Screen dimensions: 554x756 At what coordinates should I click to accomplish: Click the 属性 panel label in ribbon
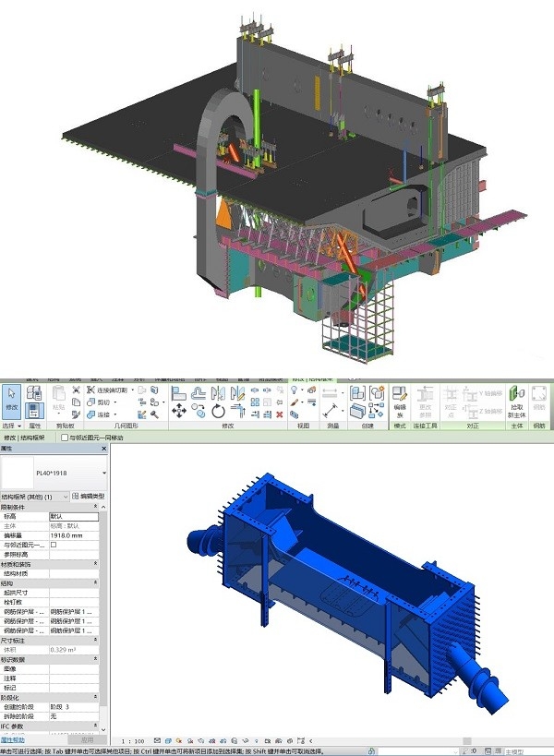(x=34, y=426)
